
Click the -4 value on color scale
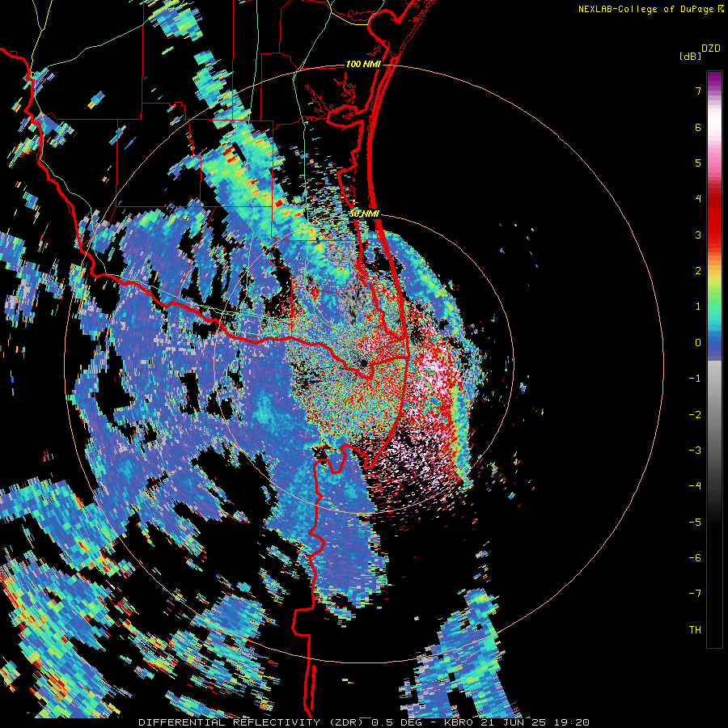(695, 486)
